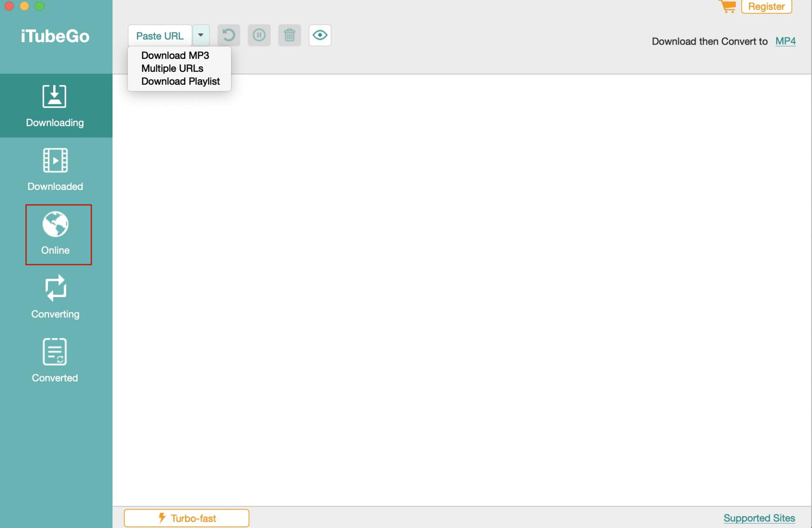Click the shopping cart icon

coord(728,6)
